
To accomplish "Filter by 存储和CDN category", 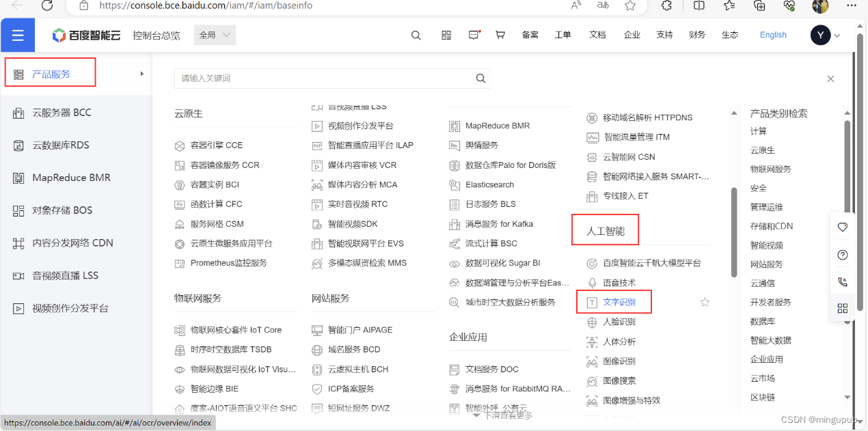I will point(772,226).
